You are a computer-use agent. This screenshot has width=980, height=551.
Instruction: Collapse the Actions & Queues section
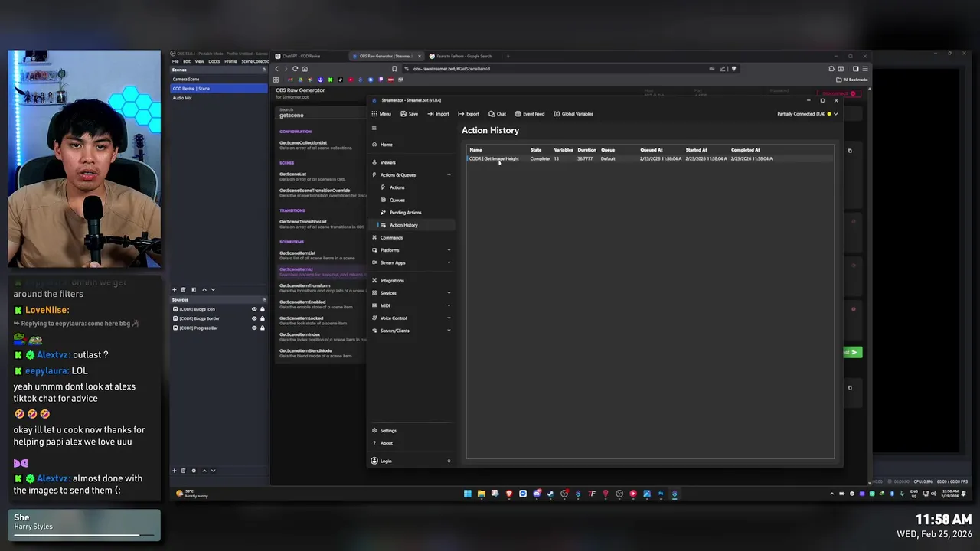pyautogui.click(x=449, y=175)
